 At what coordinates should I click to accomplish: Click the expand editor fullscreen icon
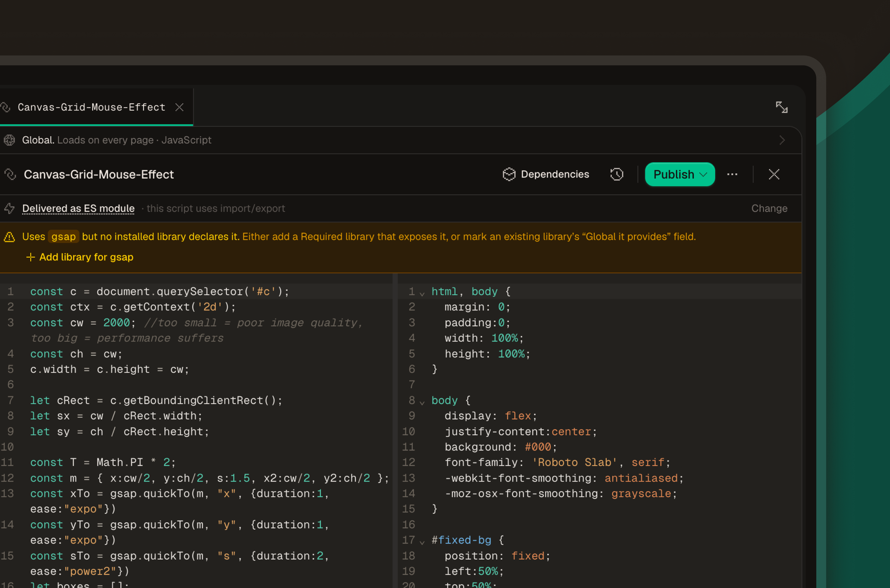[782, 107]
